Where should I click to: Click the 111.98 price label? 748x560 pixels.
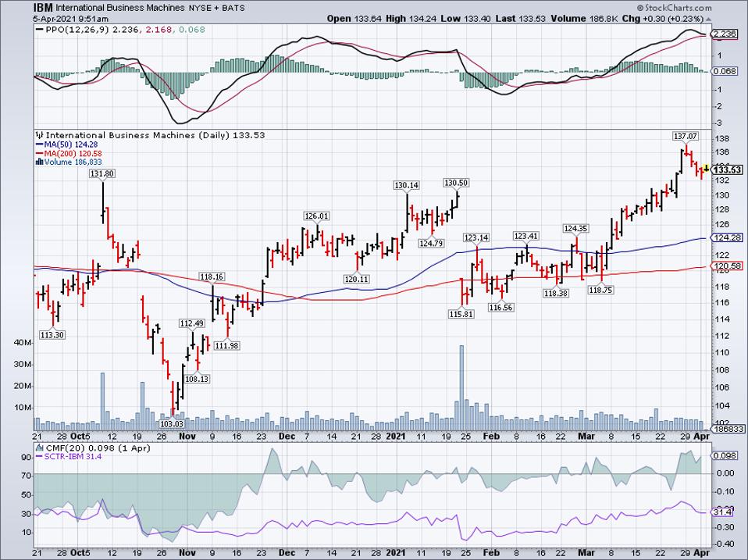[x=226, y=345]
